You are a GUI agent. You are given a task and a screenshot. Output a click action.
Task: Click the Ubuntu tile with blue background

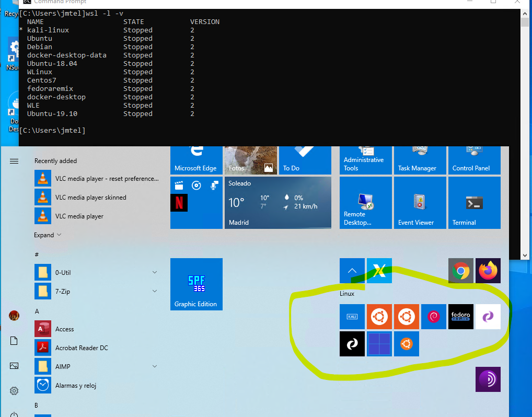click(407, 344)
